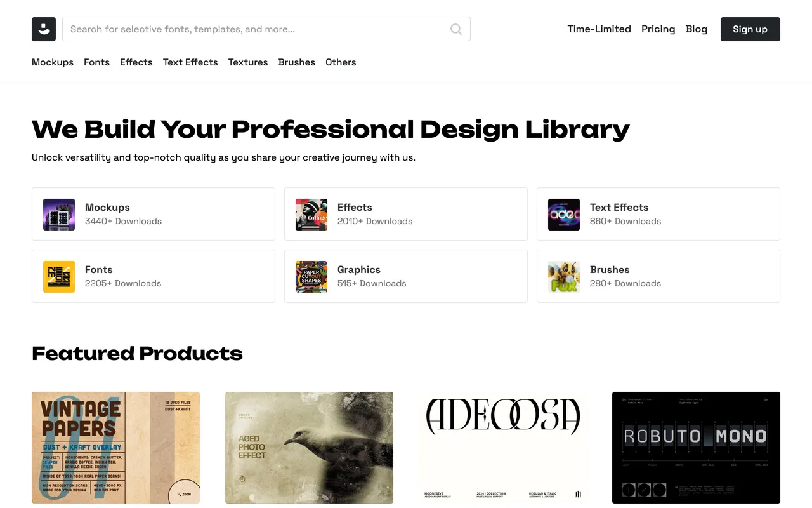This screenshot has width=812, height=508.
Task: Click the smiley face site logo
Action: coord(44,29)
